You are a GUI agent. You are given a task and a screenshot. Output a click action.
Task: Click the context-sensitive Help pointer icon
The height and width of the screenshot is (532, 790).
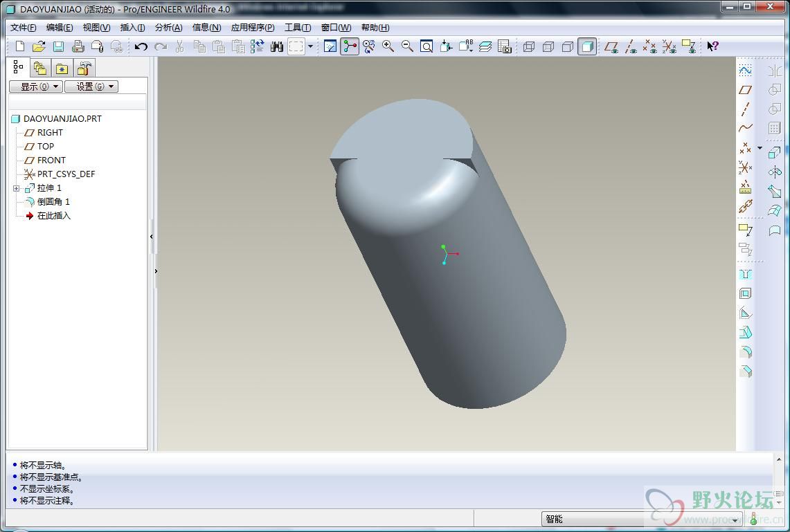712,47
